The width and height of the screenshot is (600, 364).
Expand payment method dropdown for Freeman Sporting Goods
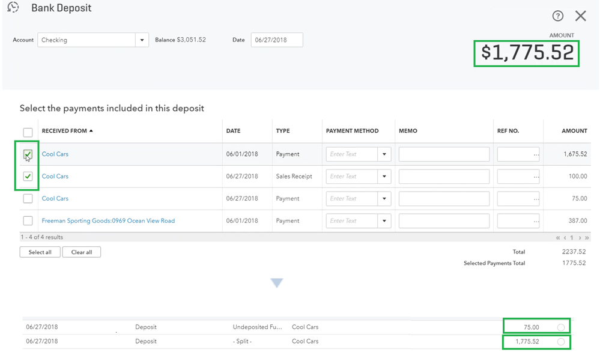tap(384, 221)
